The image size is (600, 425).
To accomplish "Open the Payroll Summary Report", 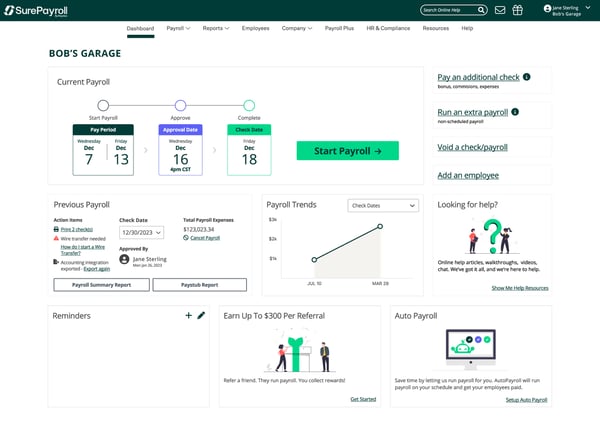I will 101,285.
